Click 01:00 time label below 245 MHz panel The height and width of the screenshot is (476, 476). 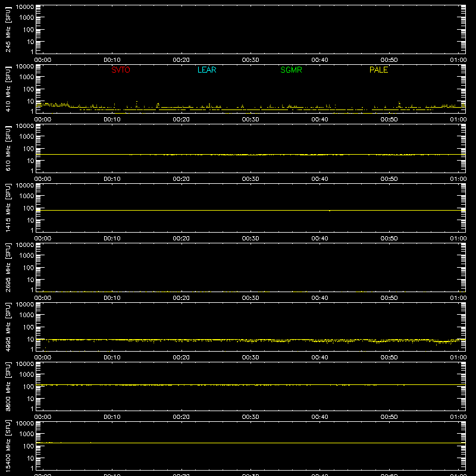[458, 60]
